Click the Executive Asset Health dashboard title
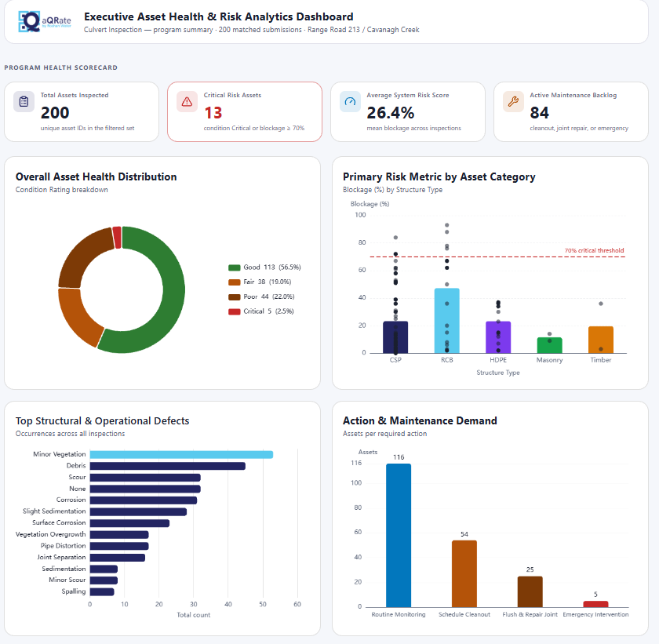Image resolution: width=659 pixels, height=644 pixels. tap(219, 16)
